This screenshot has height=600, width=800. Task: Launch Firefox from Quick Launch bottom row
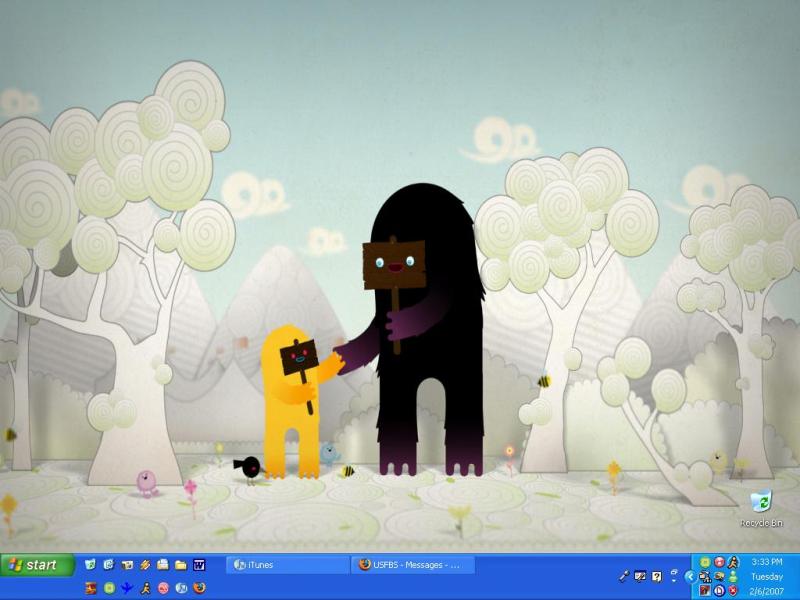199,588
